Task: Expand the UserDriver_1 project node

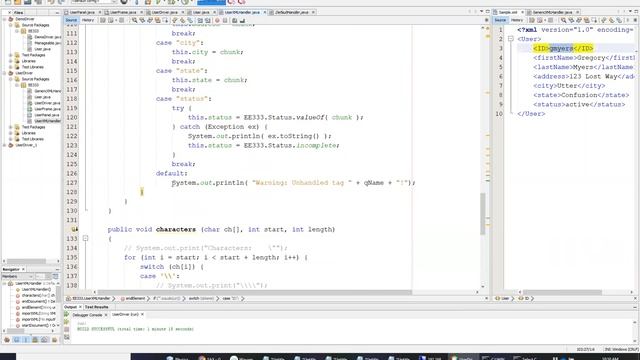Action: [4, 145]
